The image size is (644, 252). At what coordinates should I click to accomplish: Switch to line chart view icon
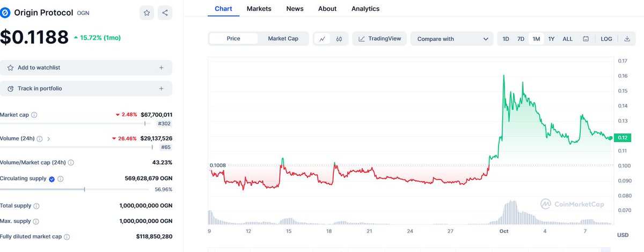pos(322,39)
